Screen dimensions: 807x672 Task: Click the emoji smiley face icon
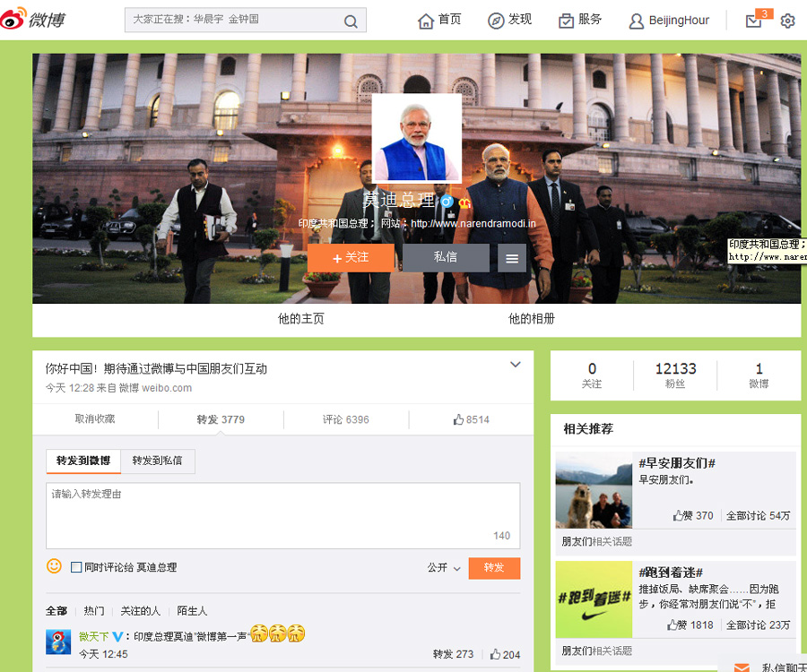click(54, 566)
